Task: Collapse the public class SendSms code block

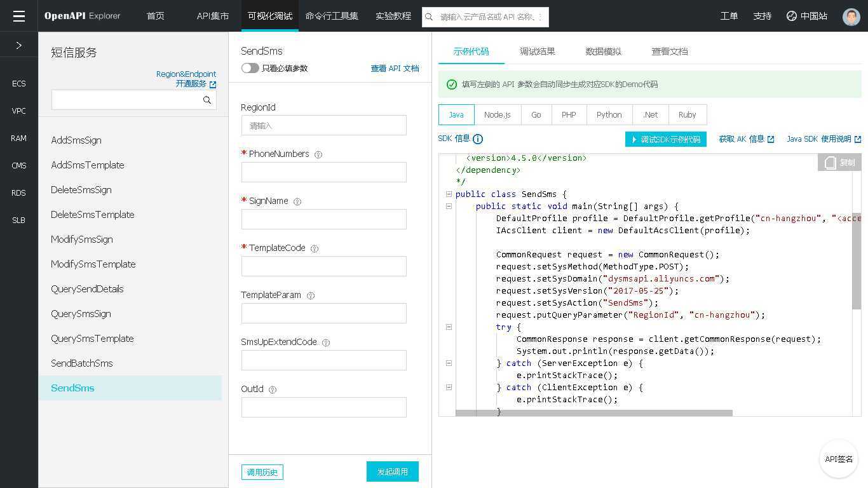Action: point(449,194)
